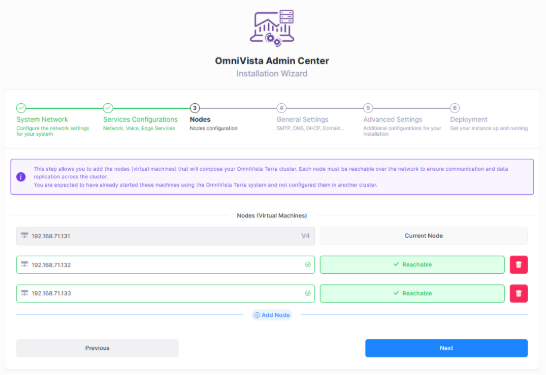Click the OmniVista Admin Center title
546x375 pixels.
point(272,61)
